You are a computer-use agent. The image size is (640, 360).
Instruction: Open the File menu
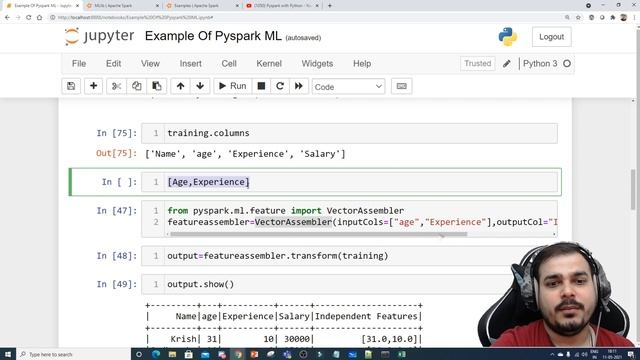pos(79,64)
